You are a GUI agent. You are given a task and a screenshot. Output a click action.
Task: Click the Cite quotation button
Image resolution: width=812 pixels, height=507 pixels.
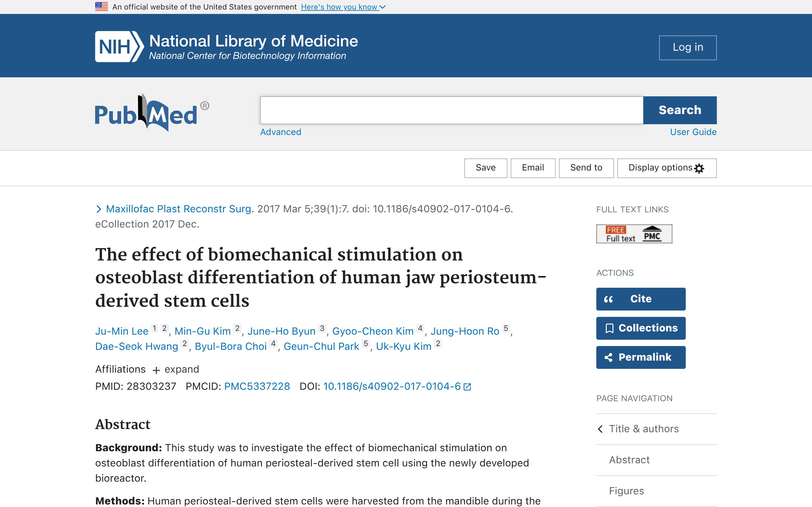click(x=640, y=299)
